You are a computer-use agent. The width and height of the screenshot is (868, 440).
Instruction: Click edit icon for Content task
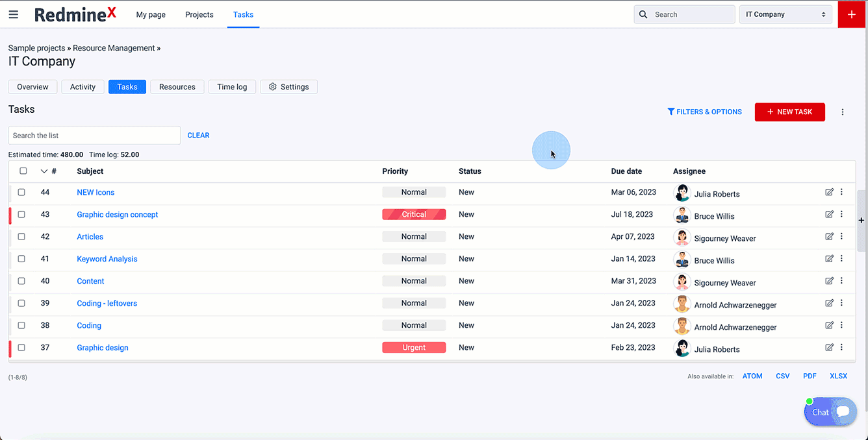829,281
